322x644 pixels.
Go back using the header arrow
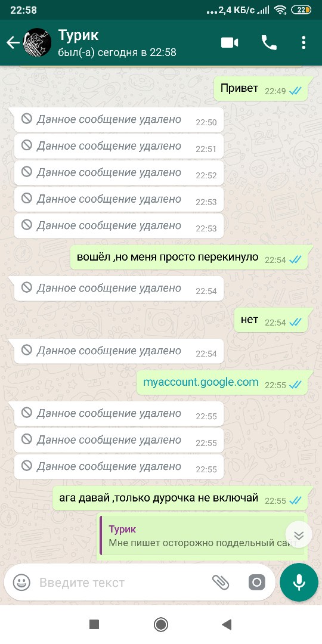(x=13, y=43)
